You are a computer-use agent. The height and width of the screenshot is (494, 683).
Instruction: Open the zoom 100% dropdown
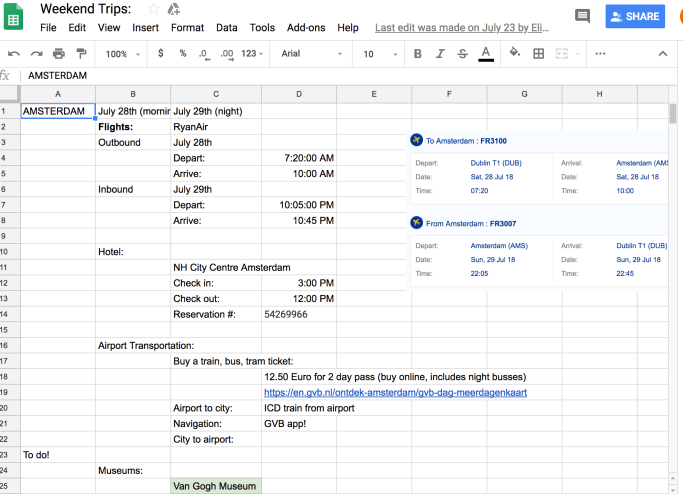point(123,54)
